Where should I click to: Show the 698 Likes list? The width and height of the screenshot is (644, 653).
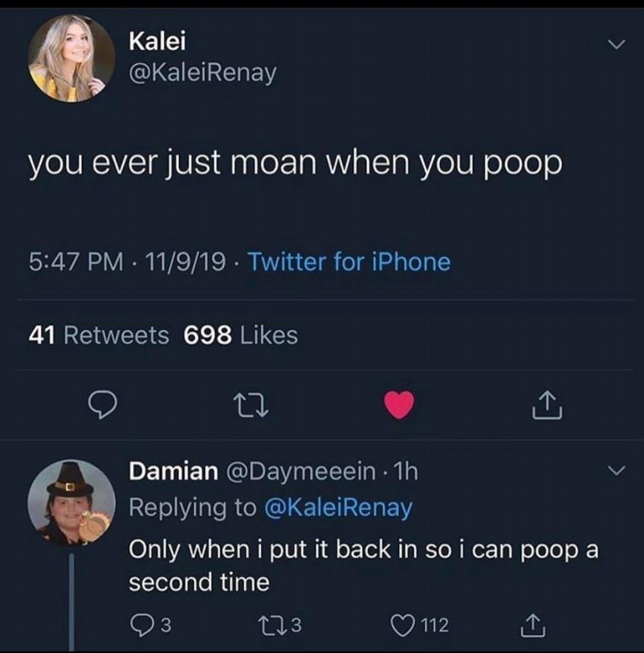tap(241, 335)
